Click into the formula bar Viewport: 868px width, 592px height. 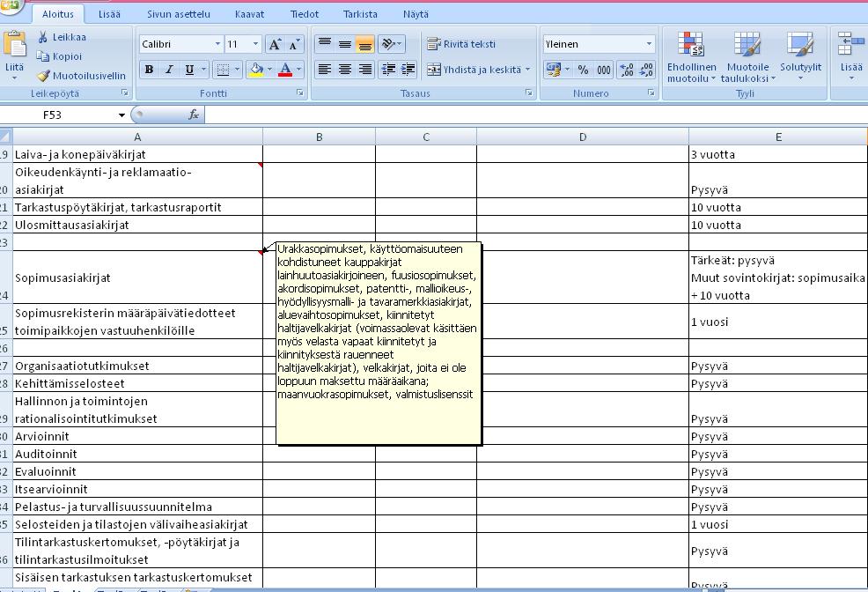point(536,115)
